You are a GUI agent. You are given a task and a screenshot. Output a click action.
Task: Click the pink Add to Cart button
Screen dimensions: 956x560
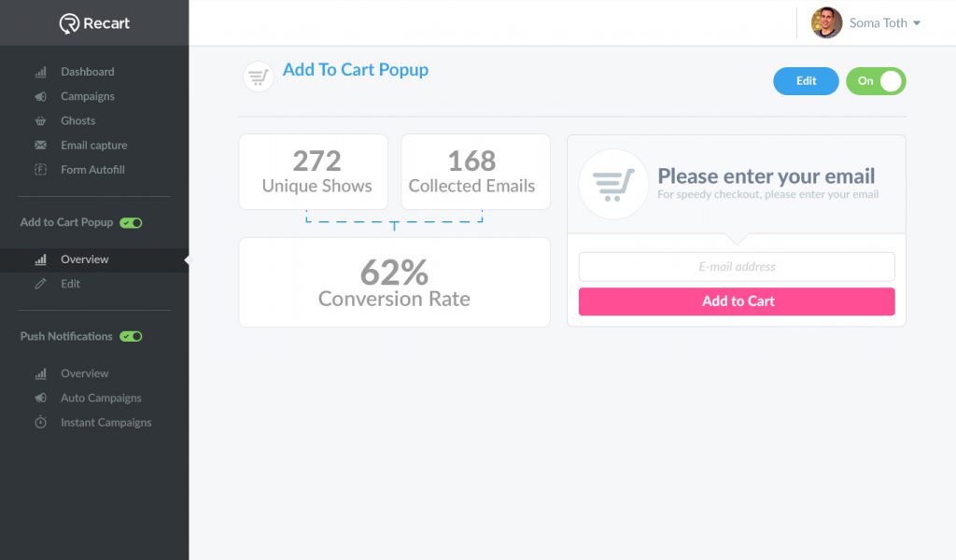pyautogui.click(x=737, y=301)
